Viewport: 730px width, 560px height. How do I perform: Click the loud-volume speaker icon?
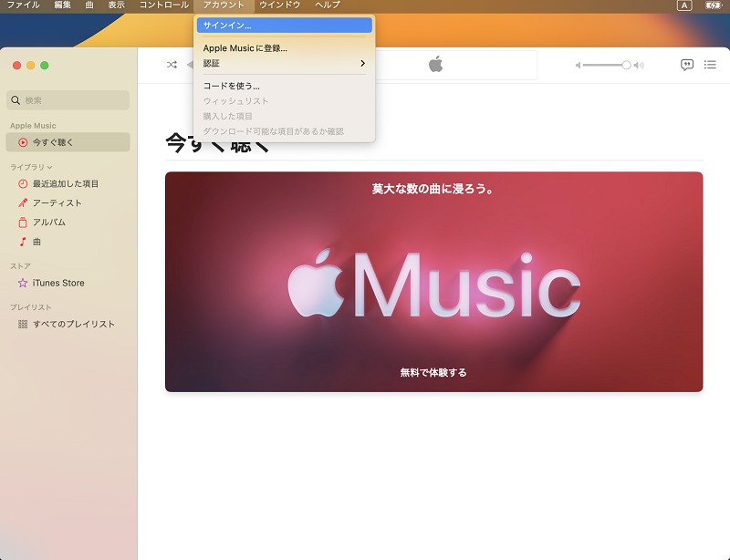[x=639, y=65]
